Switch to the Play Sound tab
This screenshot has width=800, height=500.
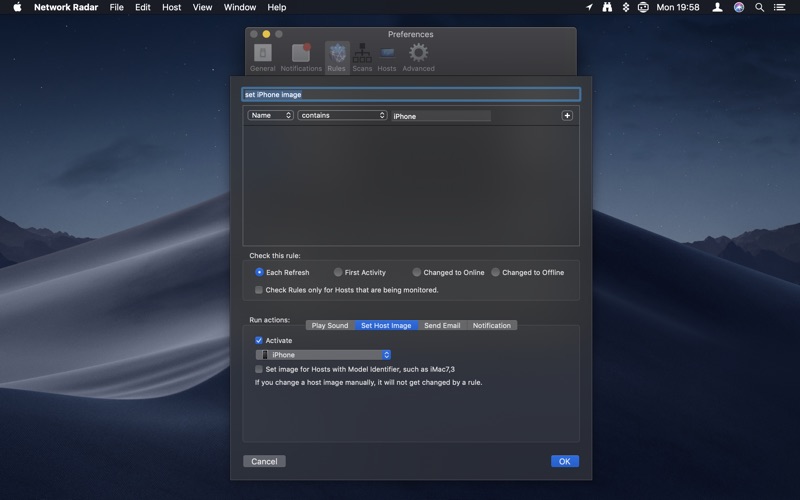point(330,325)
